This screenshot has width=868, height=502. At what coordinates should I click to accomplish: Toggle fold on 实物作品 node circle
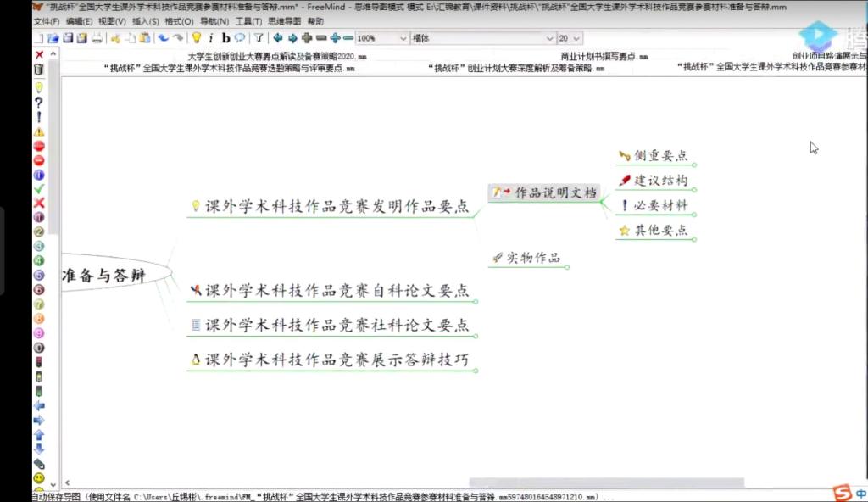tap(567, 267)
